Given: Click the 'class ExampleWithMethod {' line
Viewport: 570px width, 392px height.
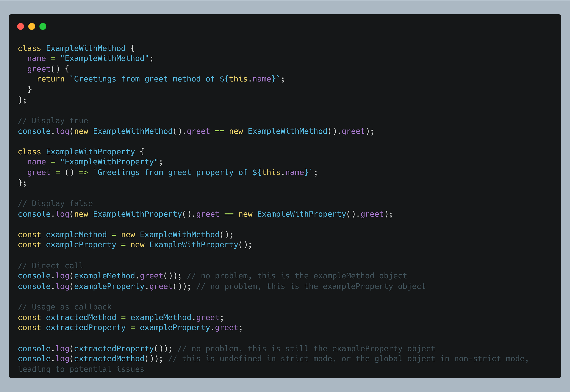Looking at the screenshot, I should [76, 48].
